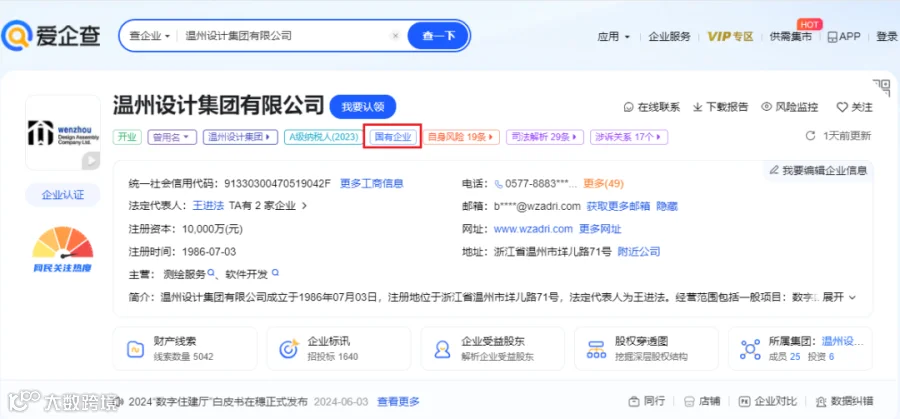Viewport: 900px width, 419px height.
Task: Click 获取更多邮箱 link
Action: tap(618, 206)
